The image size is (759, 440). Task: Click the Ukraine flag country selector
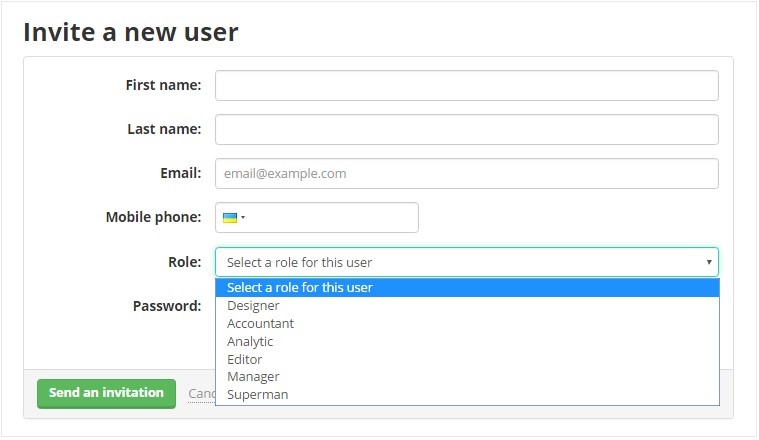coord(233,217)
